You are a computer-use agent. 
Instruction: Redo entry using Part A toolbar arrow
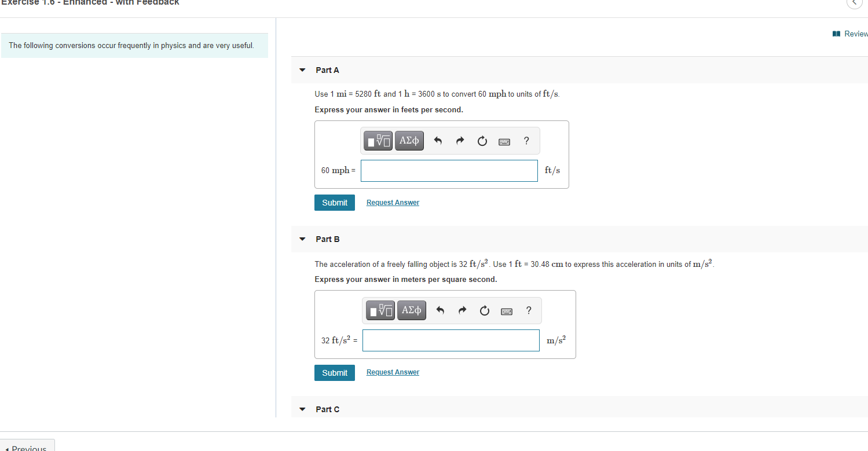pyautogui.click(x=460, y=140)
